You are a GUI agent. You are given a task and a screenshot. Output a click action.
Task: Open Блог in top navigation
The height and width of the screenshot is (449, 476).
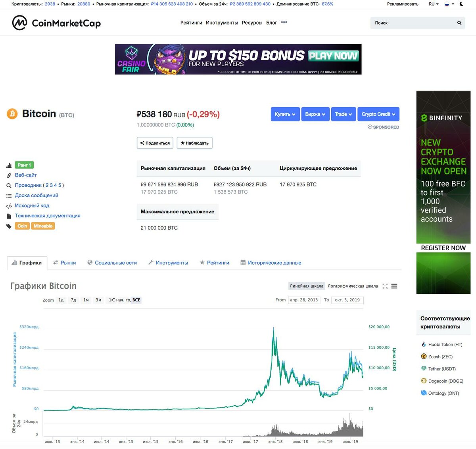click(272, 23)
